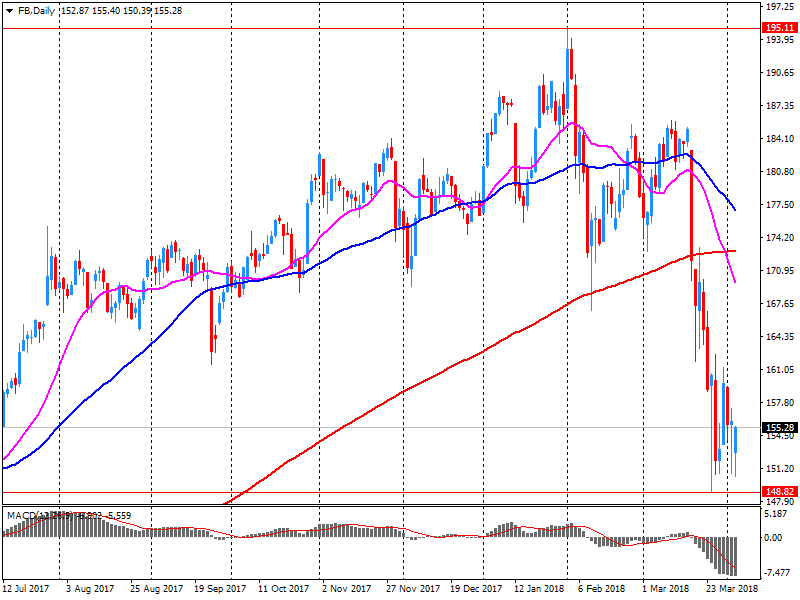The width and height of the screenshot is (800, 600).
Task: Select the 161.05 price axis value
Action: point(780,369)
